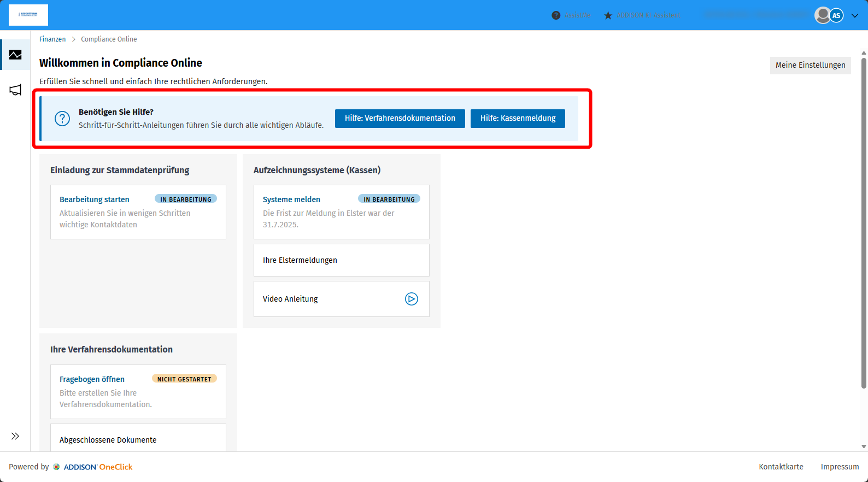This screenshot has width=868, height=482.
Task: Click the help question mark icon in the banner
Action: click(x=62, y=119)
